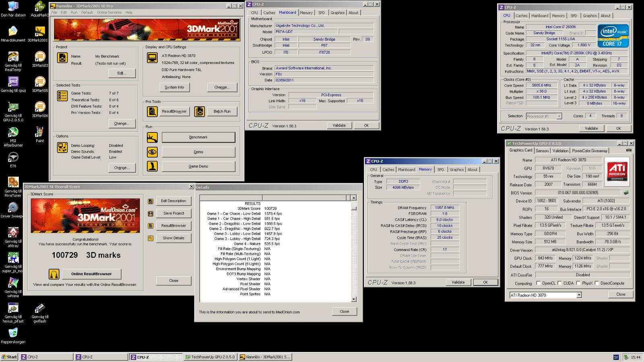Click the SV language indicator in the tray
Viewport: 644px width, 362px height.
point(616,357)
